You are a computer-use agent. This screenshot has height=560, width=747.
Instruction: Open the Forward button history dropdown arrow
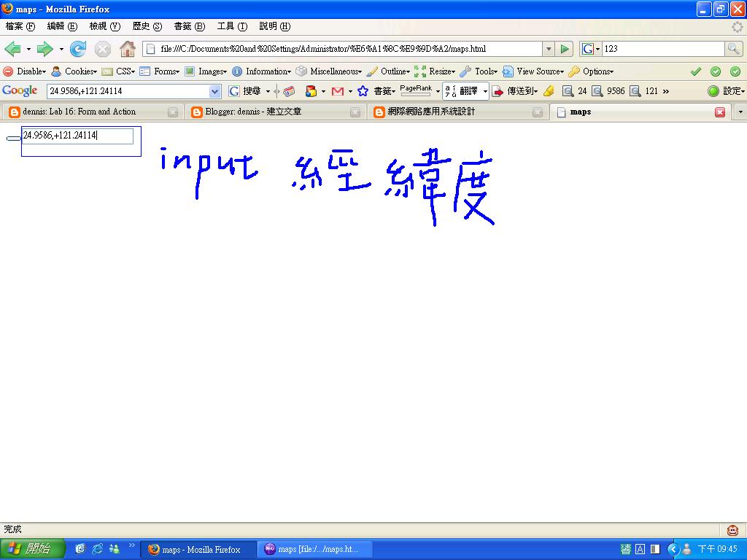click(x=61, y=49)
